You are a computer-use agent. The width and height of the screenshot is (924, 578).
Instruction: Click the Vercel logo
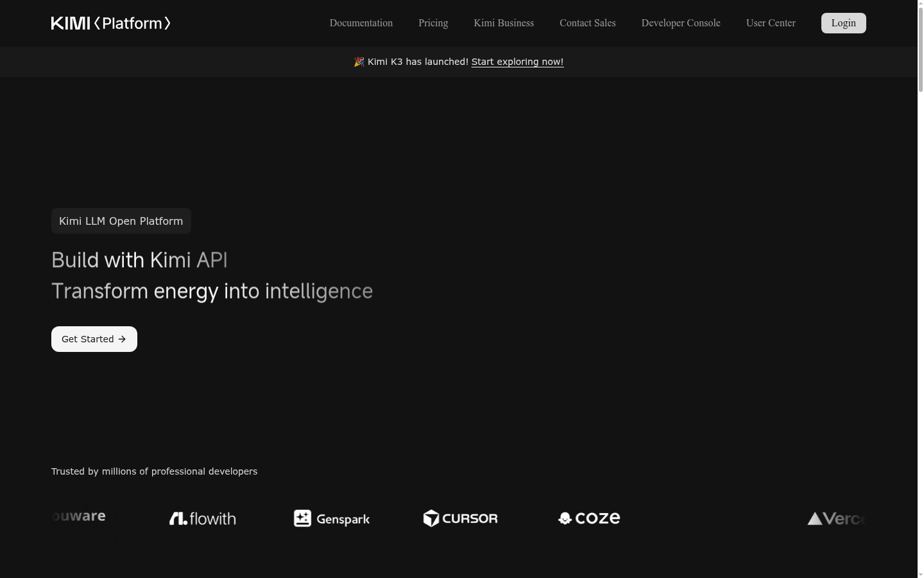836,518
